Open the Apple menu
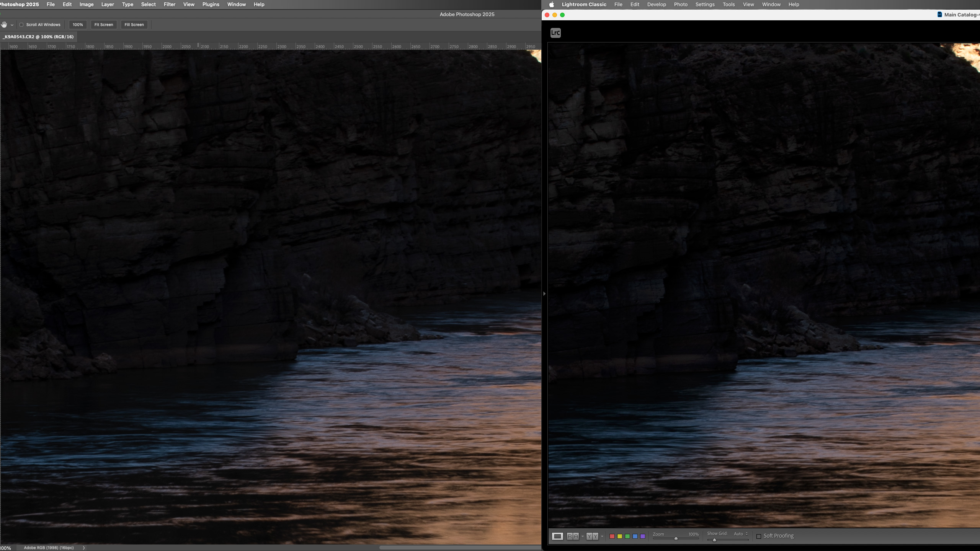Screen dimensions: 980x551 [551, 4]
